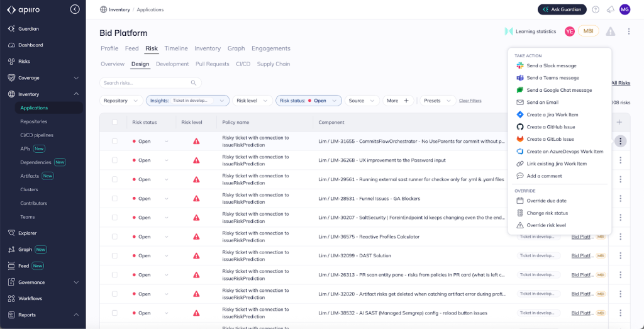
Task: Click the MG user avatar
Action: (625, 9)
